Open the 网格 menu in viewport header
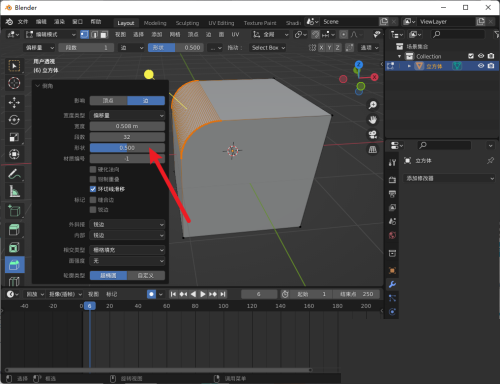 coord(175,34)
